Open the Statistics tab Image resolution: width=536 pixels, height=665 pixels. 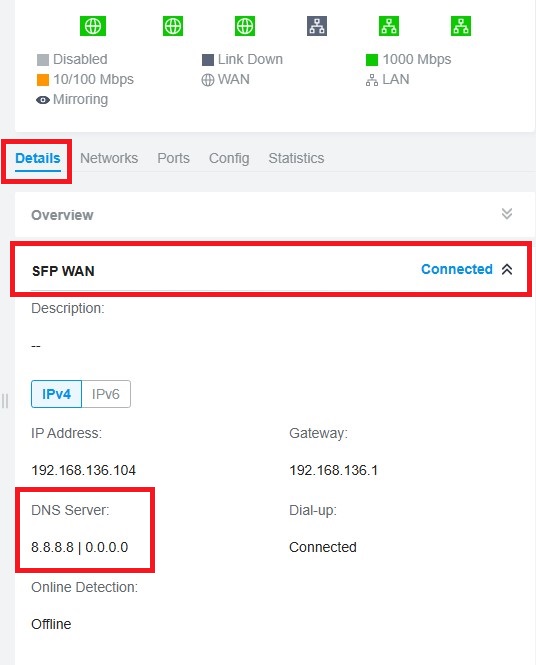tap(296, 158)
